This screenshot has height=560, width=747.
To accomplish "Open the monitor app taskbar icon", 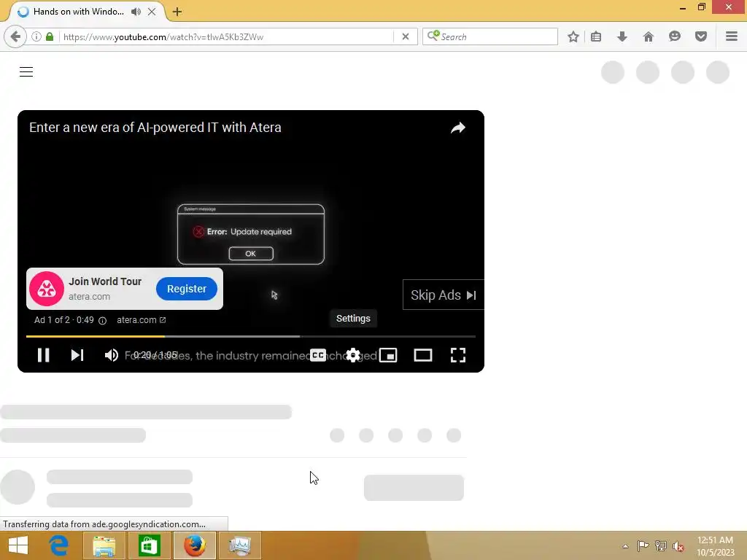I will tap(239, 545).
